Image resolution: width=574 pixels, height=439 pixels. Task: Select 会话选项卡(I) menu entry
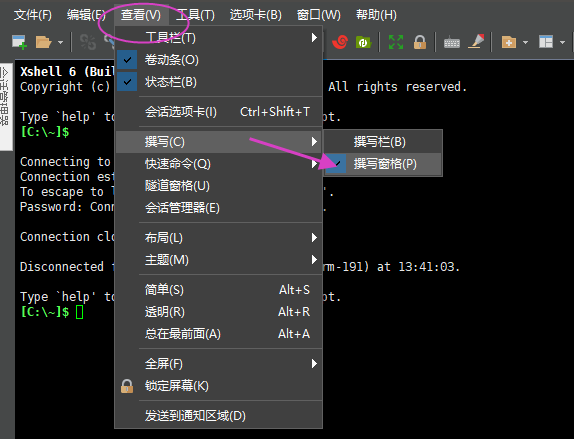(219, 112)
